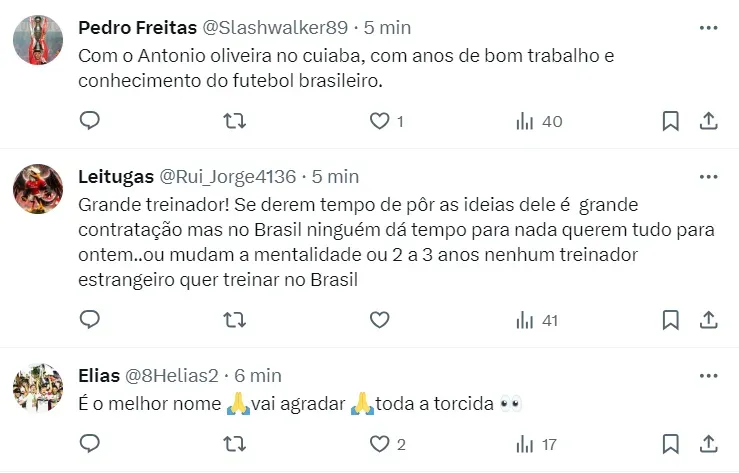The image size is (739, 473).
Task: Like the tweet from Pedro Freitas
Action: [x=379, y=121]
